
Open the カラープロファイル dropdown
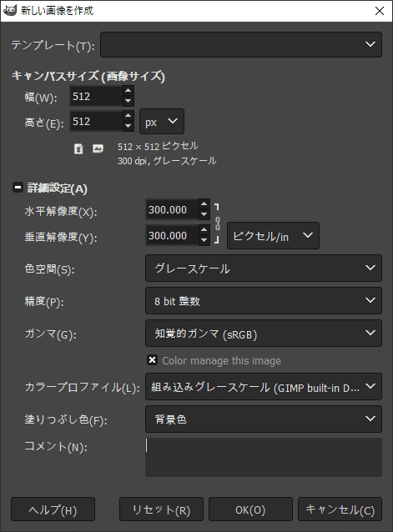click(264, 386)
